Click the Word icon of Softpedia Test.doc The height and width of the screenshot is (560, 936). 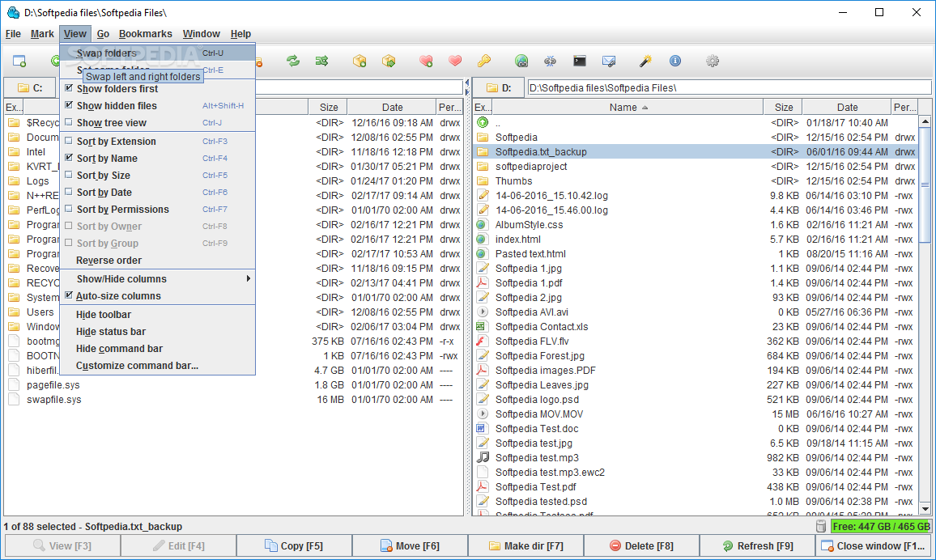[x=483, y=428]
